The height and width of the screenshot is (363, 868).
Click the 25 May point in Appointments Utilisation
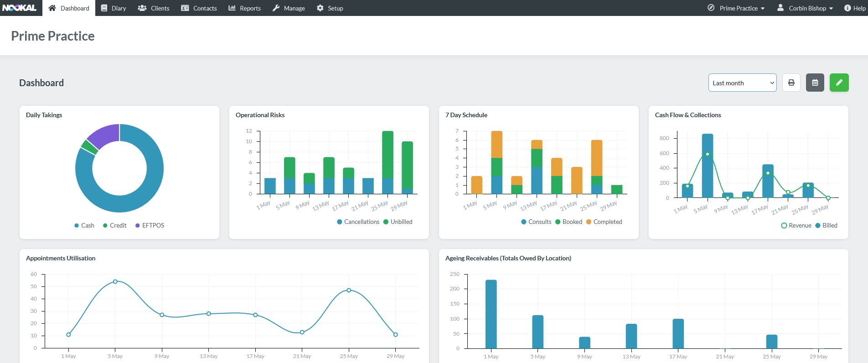(x=349, y=290)
